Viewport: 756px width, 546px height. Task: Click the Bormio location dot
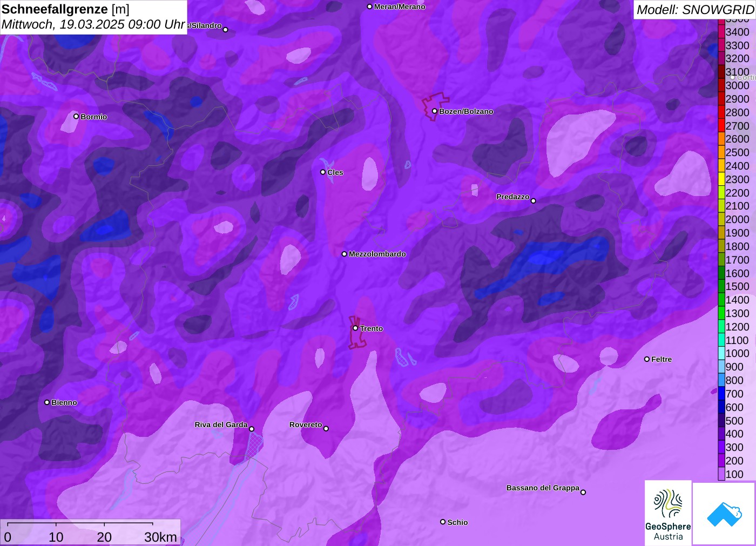[x=76, y=116]
